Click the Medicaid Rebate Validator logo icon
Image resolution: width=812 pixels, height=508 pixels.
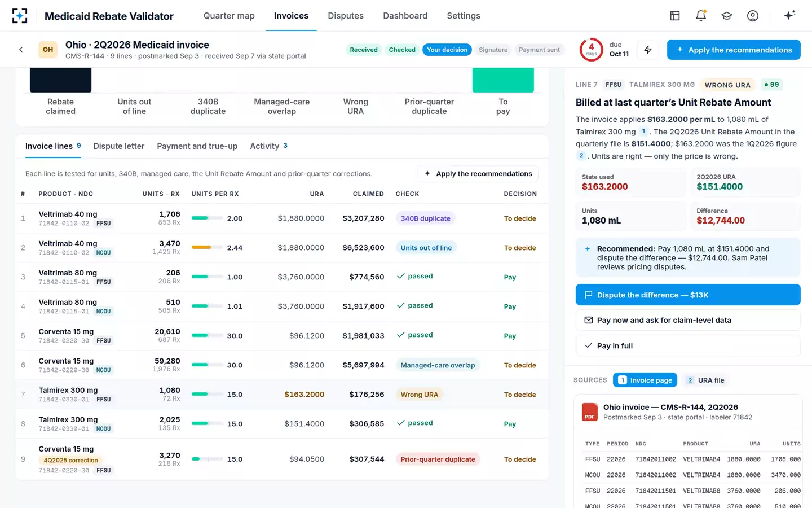[20, 16]
